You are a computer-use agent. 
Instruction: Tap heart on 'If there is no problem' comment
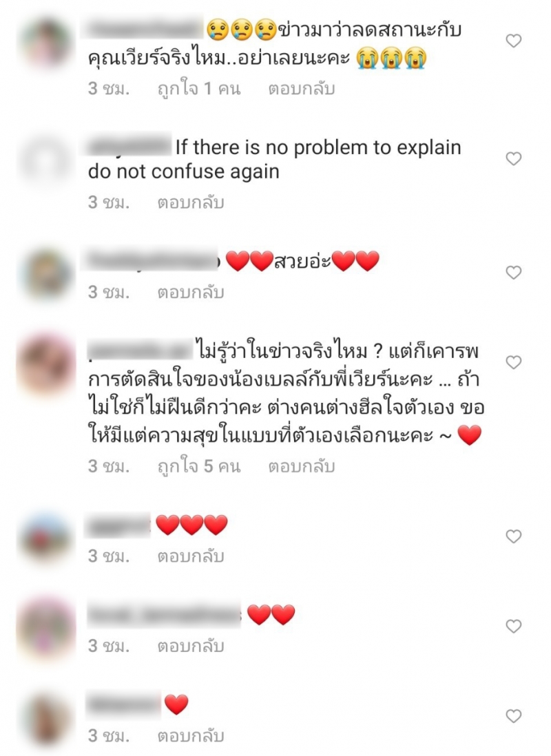click(513, 158)
